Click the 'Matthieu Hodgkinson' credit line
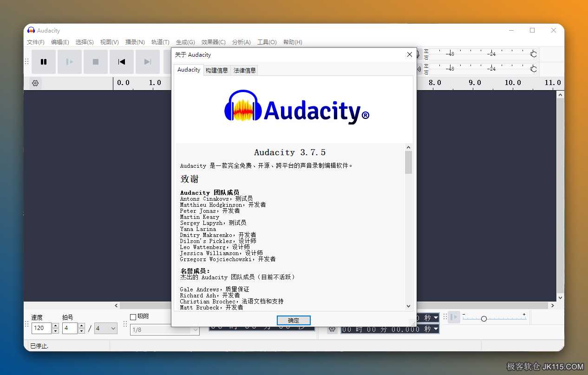 223,204
